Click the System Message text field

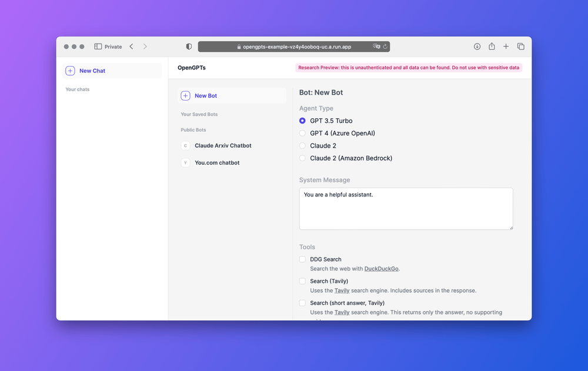406,209
